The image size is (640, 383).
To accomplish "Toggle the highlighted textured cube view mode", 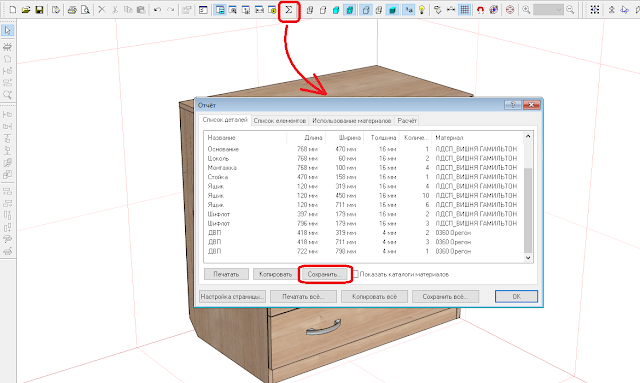I will tap(349, 9).
